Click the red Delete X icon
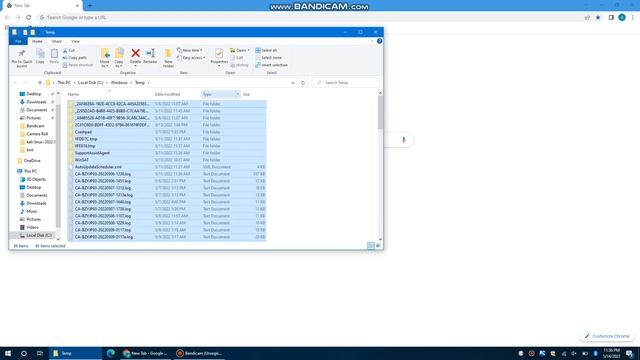This screenshot has width=640, height=360. (136, 53)
